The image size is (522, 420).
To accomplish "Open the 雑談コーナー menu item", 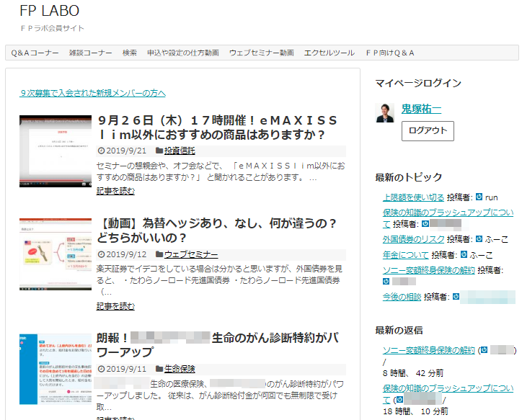I will point(91,53).
